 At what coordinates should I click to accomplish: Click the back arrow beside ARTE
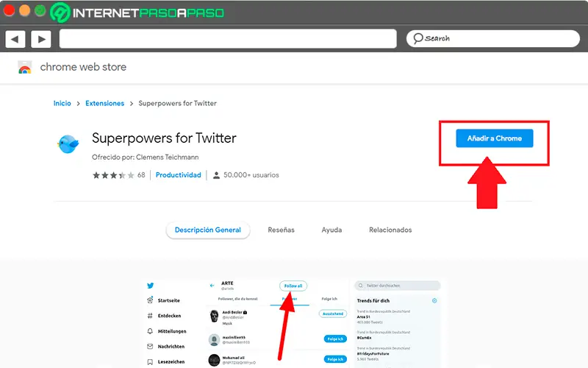212,286
